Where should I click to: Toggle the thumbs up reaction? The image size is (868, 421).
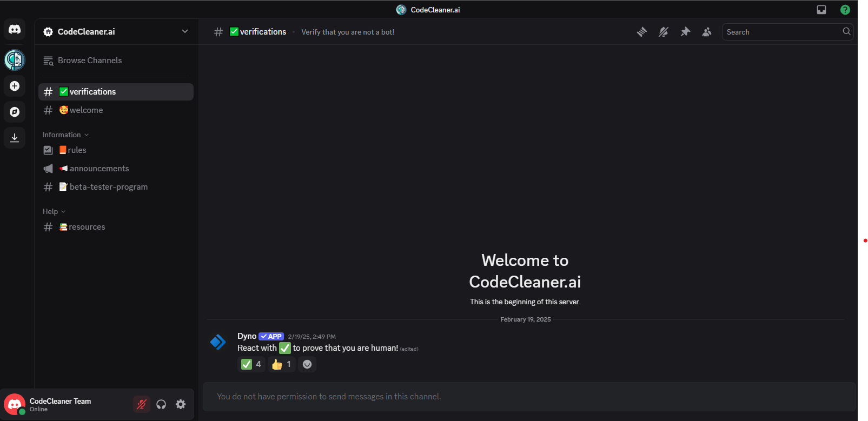click(x=282, y=364)
